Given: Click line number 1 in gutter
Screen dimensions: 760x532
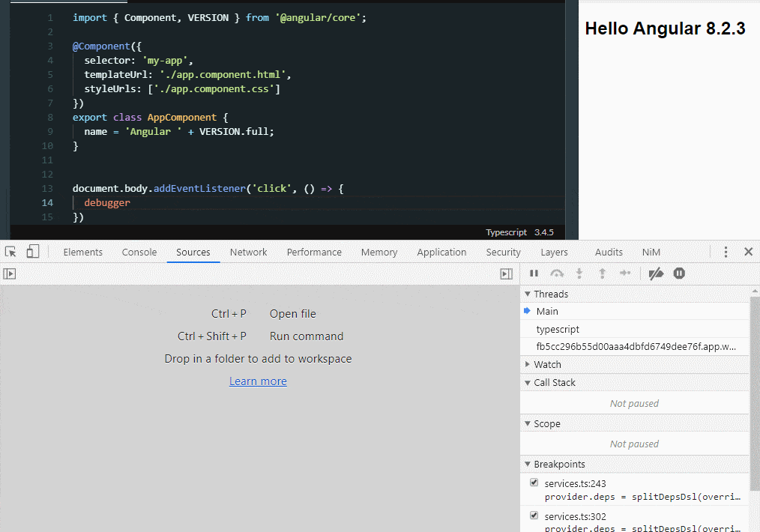Looking at the screenshot, I should (50, 18).
